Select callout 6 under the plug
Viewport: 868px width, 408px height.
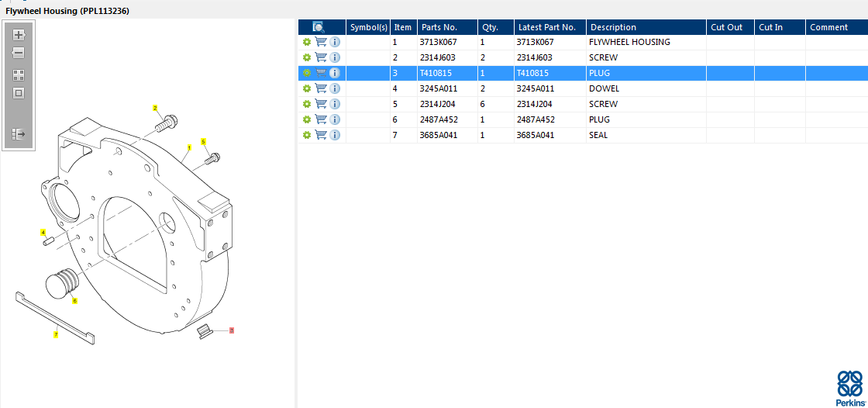pyautogui.click(x=74, y=301)
